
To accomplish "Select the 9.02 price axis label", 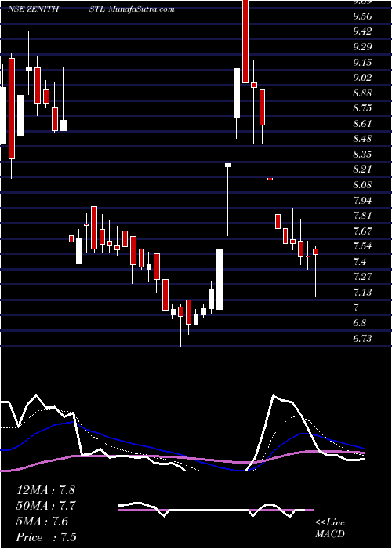I will (362, 78).
